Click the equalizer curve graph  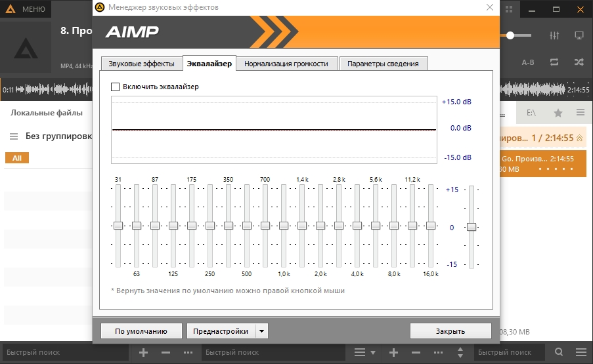pyautogui.click(x=275, y=129)
